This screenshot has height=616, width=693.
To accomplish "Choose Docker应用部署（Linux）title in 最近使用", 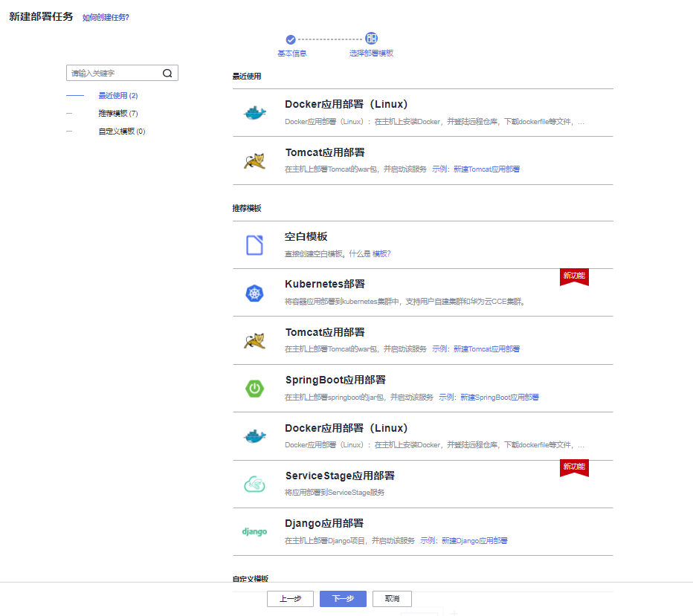I will click(346, 104).
